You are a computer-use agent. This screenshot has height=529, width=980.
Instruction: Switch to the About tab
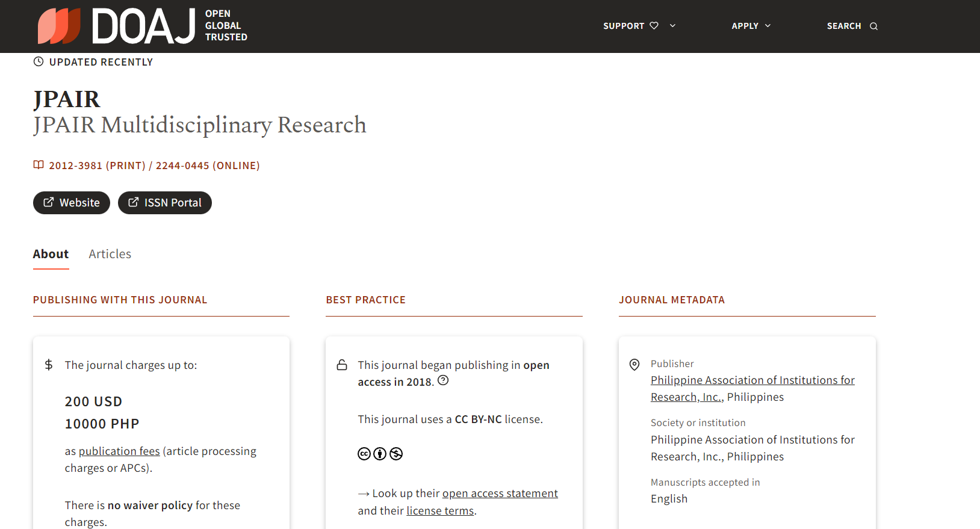click(51, 254)
